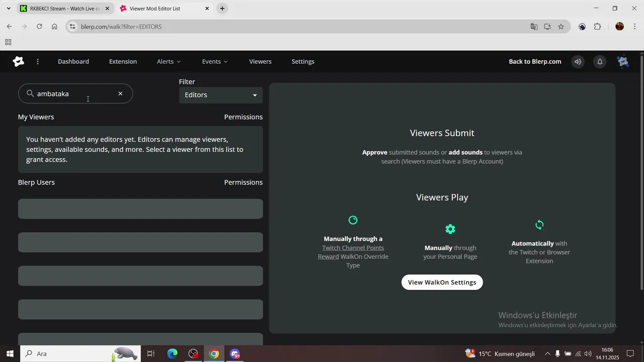Click the Blerp logo icon
The image size is (644, 362).
19,61
